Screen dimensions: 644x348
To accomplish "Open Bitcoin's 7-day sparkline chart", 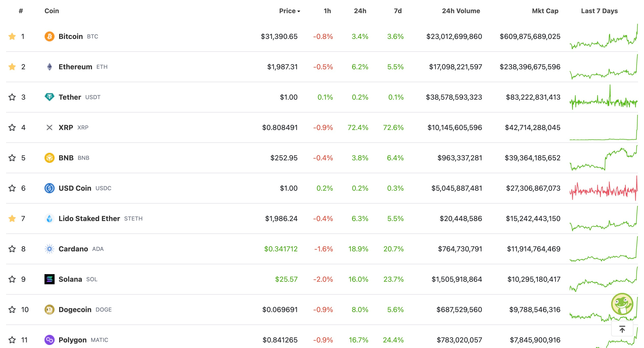I will pos(604,36).
